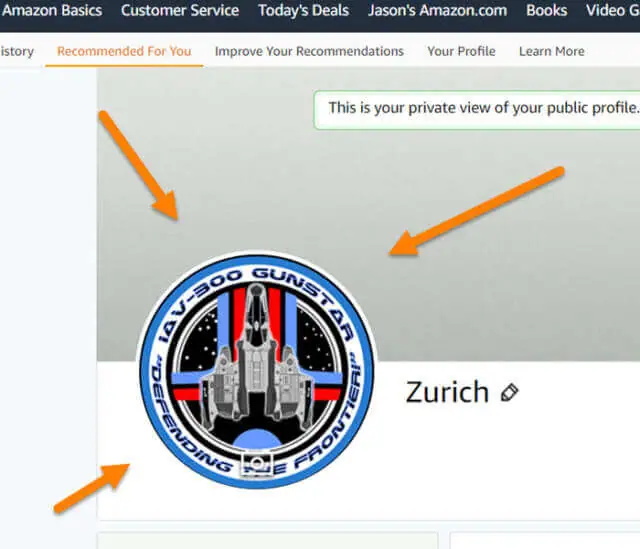Click the orange arrow below the avatar
This screenshot has width=640, height=549.
(x=92, y=487)
